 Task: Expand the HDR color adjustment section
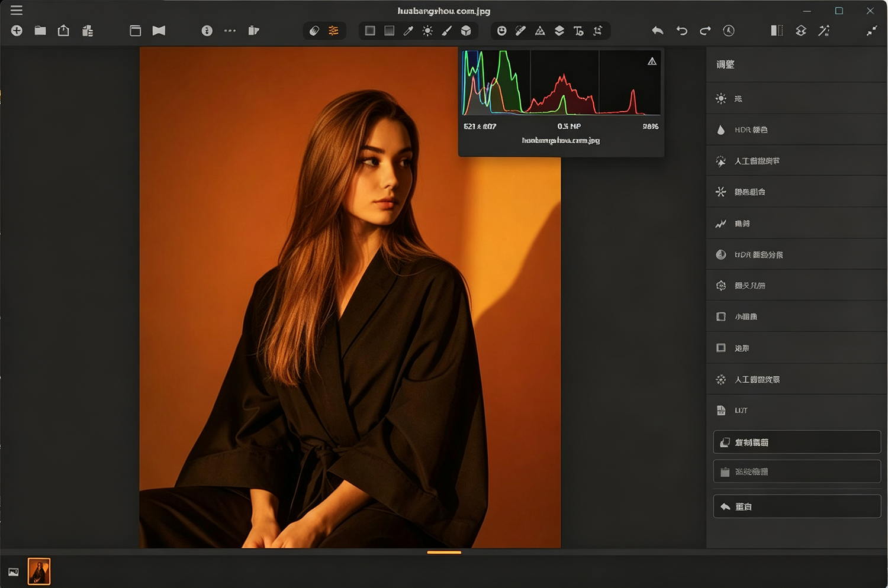(796, 130)
